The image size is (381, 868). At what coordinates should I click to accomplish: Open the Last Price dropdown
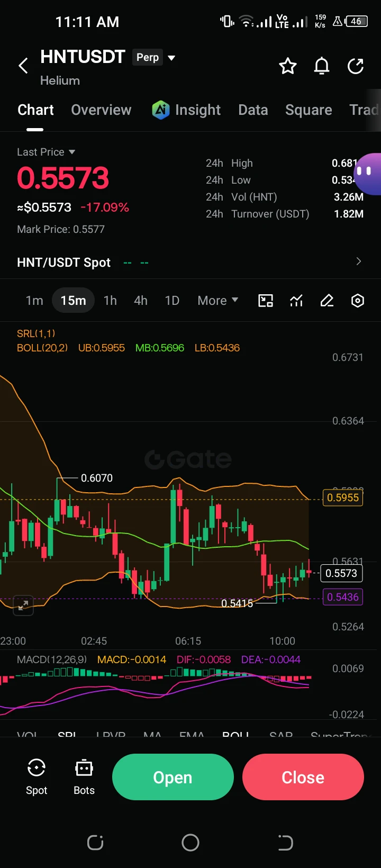[x=46, y=152]
